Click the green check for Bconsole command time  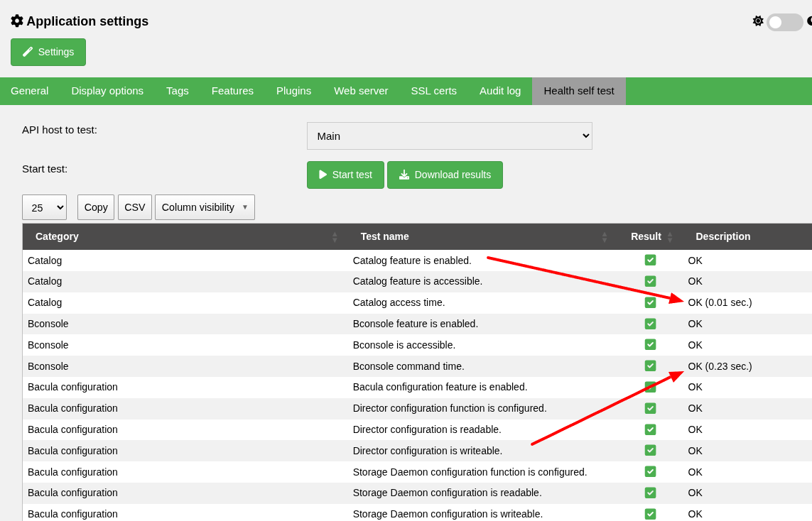click(651, 366)
